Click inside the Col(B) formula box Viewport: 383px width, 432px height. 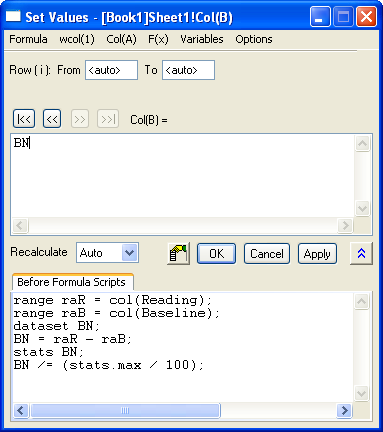[x=183, y=176]
